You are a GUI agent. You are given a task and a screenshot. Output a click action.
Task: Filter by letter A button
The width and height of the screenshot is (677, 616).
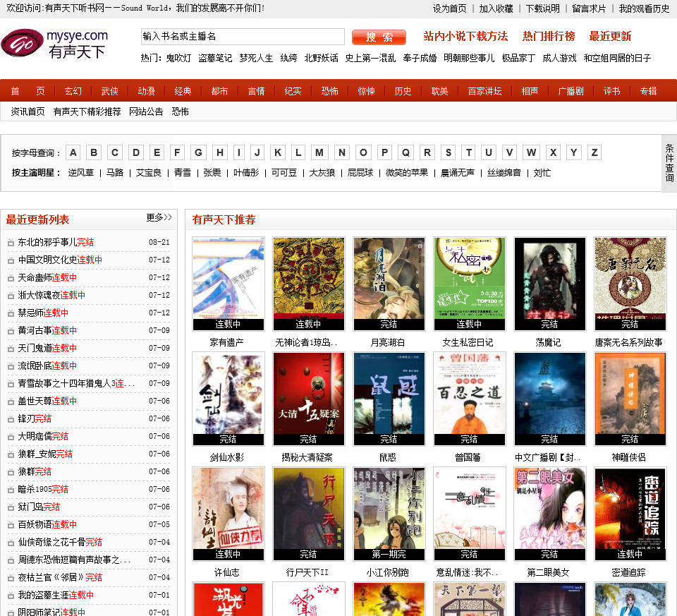(73, 152)
